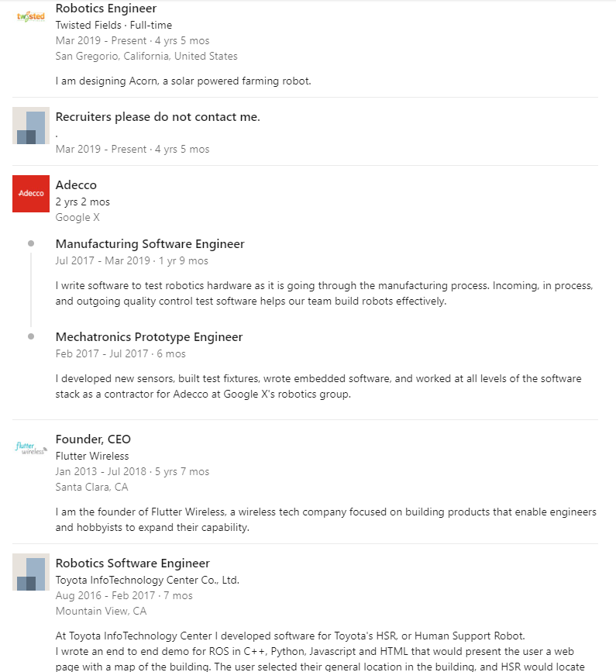
Task: Click the Twisted Fields · Full-time text
Action: point(114,26)
